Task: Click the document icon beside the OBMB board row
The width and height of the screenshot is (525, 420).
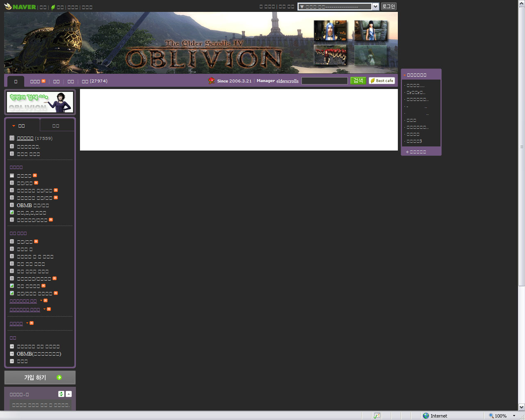Action: pyautogui.click(x=12, y=205)
